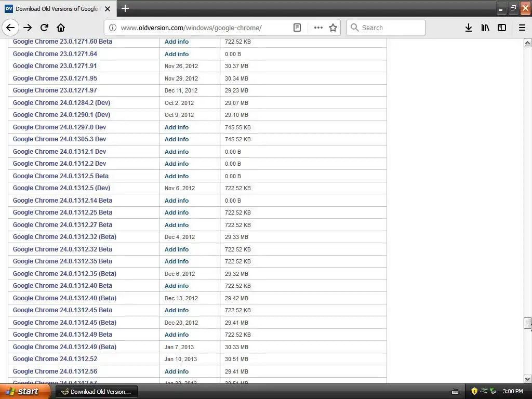Viewport: 532px width, 399px height.
Task: Focus the Firefox Search box
Action: 386,28
